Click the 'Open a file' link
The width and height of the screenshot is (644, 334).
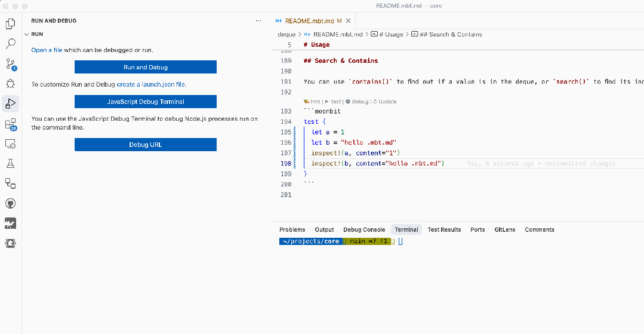pos(47,50)
